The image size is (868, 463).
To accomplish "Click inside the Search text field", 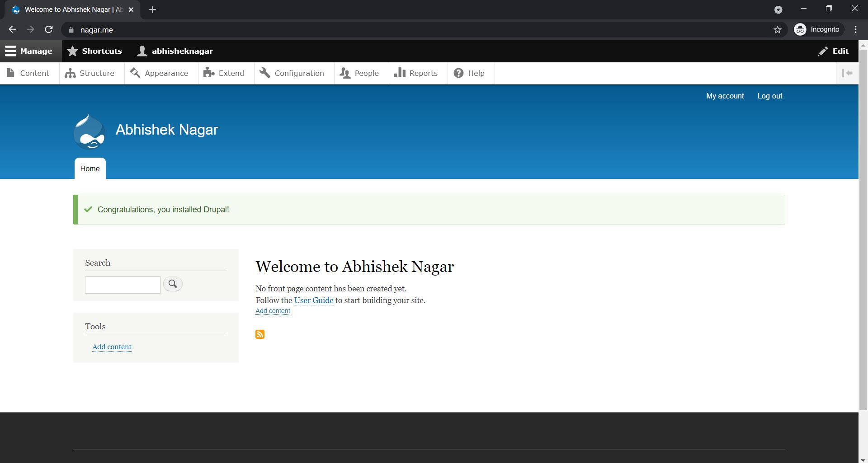I will point(122,285).
